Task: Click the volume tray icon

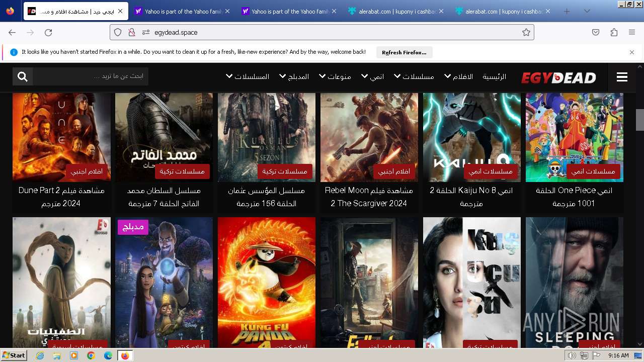Action: coord(572,355)
